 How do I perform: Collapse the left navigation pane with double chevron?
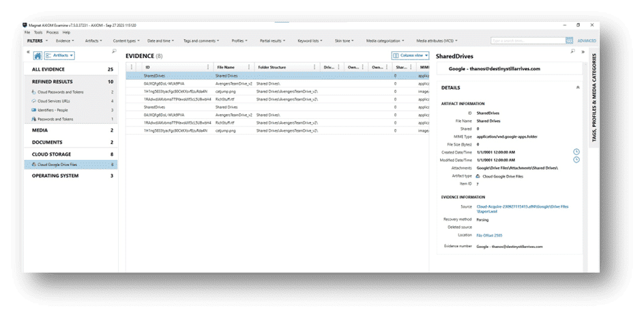[x=28, y=52]
